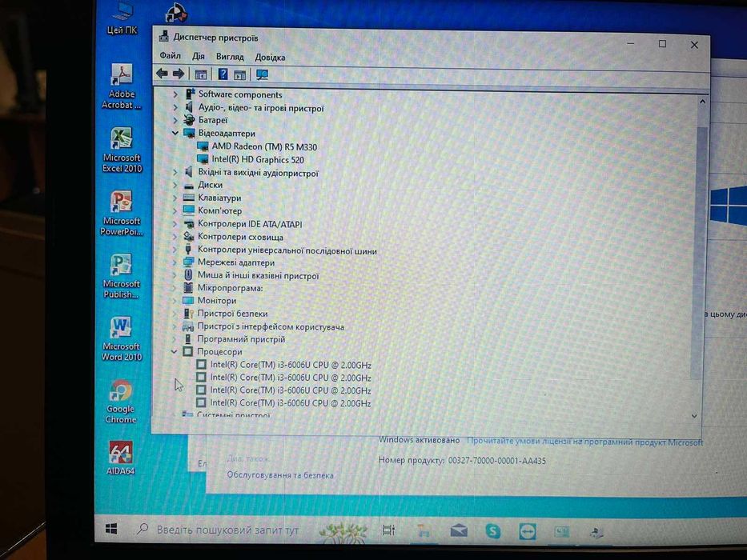Click scrollbar up arrow in Device Manager
The height and width of the screenshot is (560, 747).
702,102
